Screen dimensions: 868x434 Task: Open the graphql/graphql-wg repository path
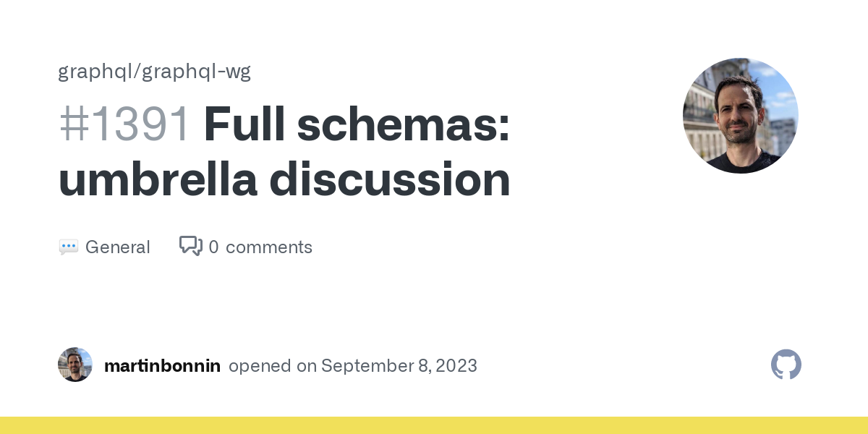(155, 72)
